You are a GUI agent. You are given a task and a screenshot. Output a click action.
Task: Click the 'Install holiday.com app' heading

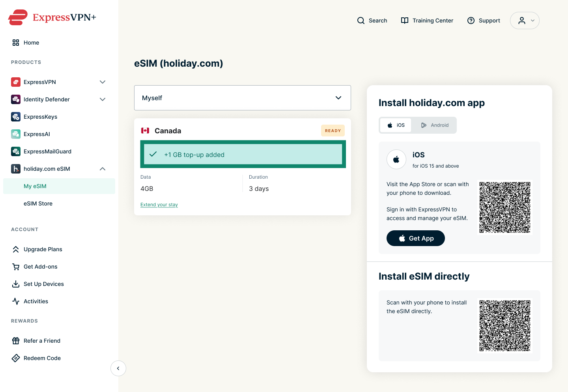(432, 103)
